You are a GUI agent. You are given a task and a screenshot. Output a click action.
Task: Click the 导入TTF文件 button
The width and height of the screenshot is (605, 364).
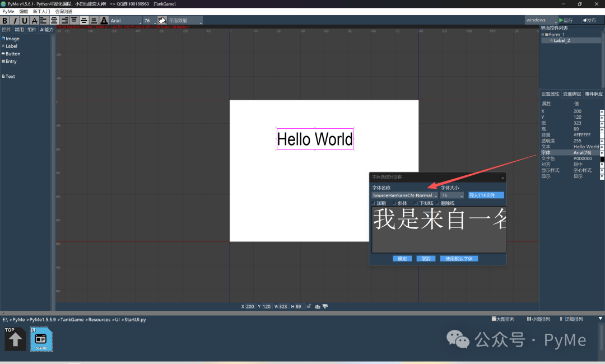pos(486,195)
